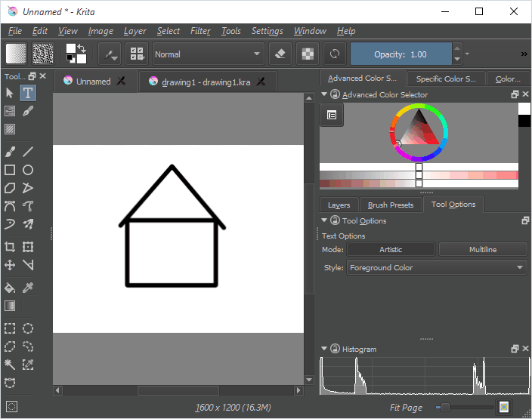The image size is (532, 419).
Task: Open the Filter menu
Action: click(x=200, y=31)
